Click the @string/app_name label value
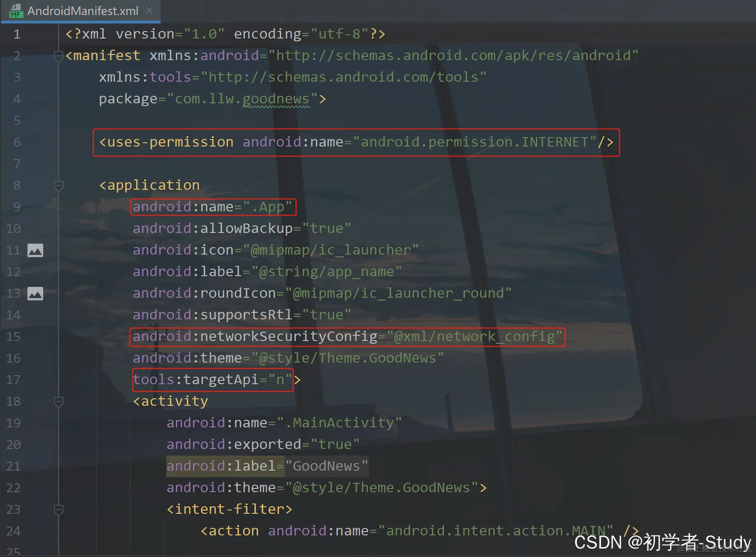 click(326, 272)
